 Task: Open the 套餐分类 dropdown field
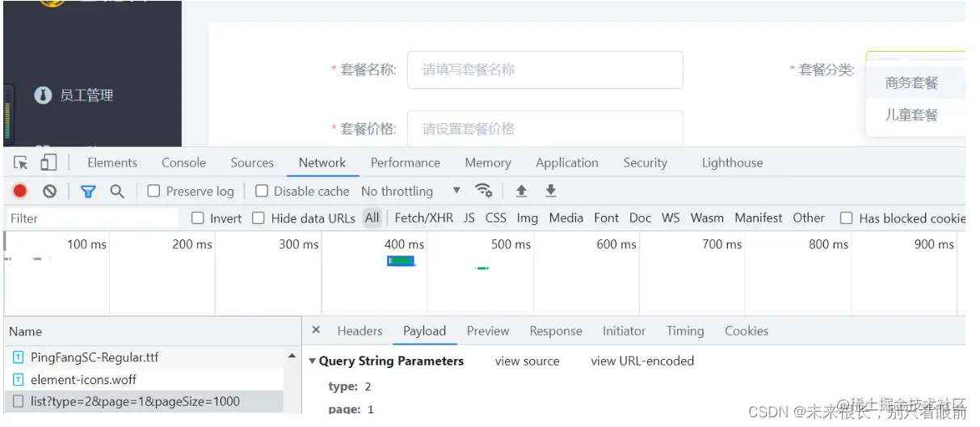(x=915, y=57)
